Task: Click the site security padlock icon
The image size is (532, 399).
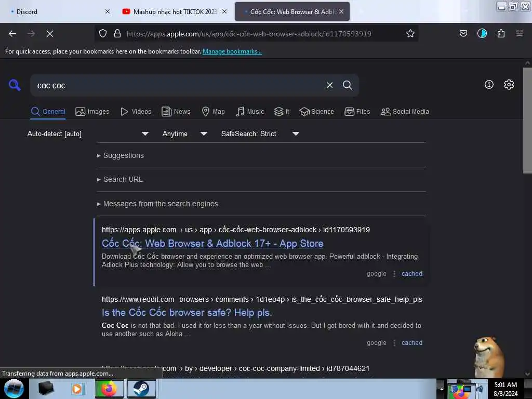Action: [x=117, y=33]
